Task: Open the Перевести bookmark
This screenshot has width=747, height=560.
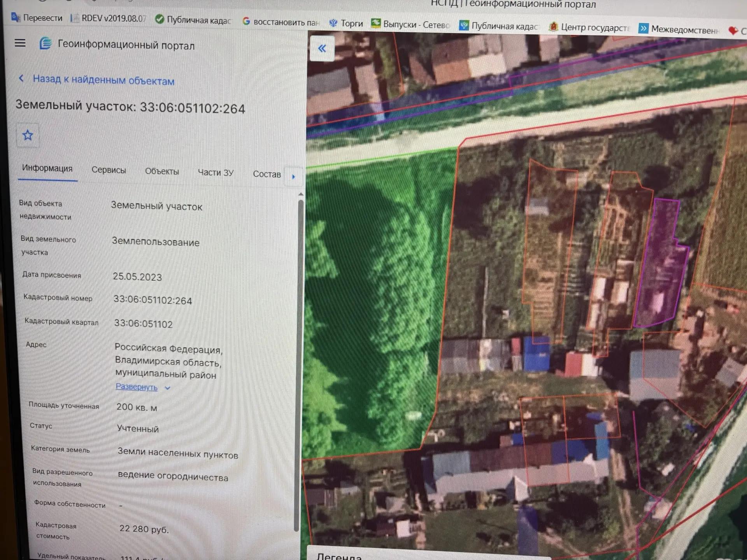Action: [x=37, y=17]
